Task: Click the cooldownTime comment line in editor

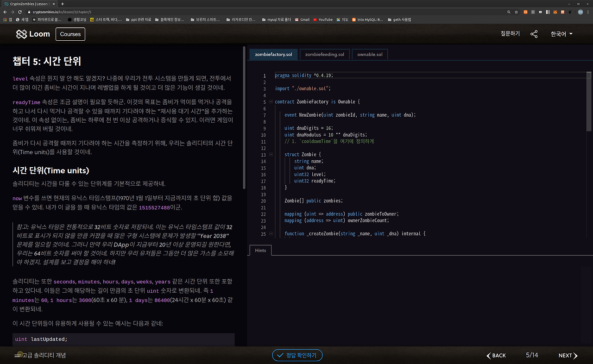Action: tap(329, 141)
